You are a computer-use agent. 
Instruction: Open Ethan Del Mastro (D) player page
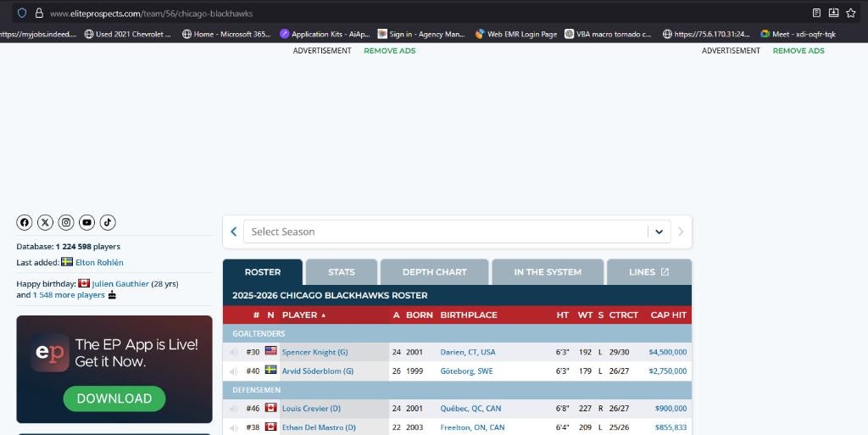(x=319, y=427)
